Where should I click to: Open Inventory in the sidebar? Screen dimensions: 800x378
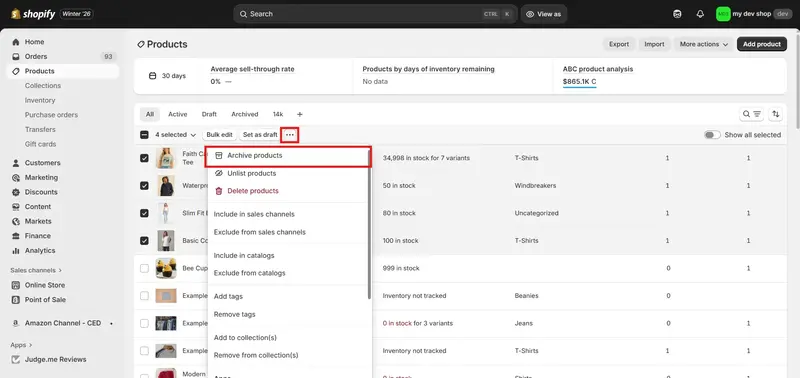click(40, 100)
